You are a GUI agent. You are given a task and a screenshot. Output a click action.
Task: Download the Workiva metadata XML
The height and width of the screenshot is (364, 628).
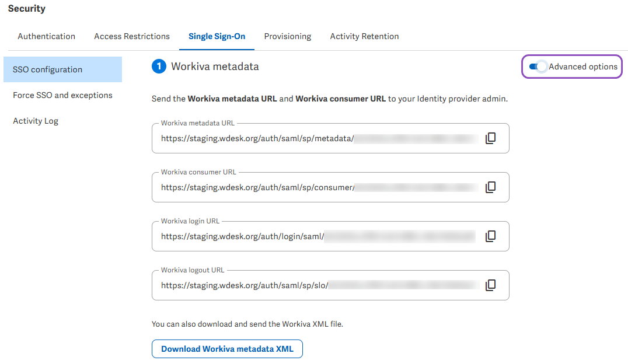227,349
